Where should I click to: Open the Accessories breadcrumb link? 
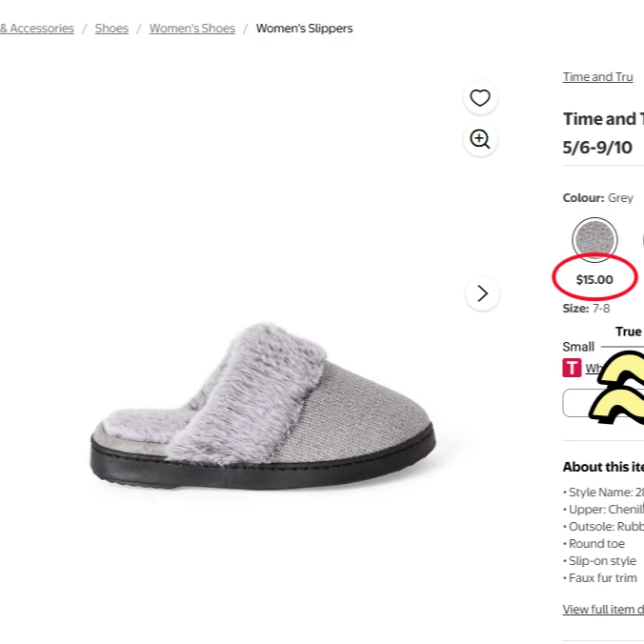(x=38, y=29)
